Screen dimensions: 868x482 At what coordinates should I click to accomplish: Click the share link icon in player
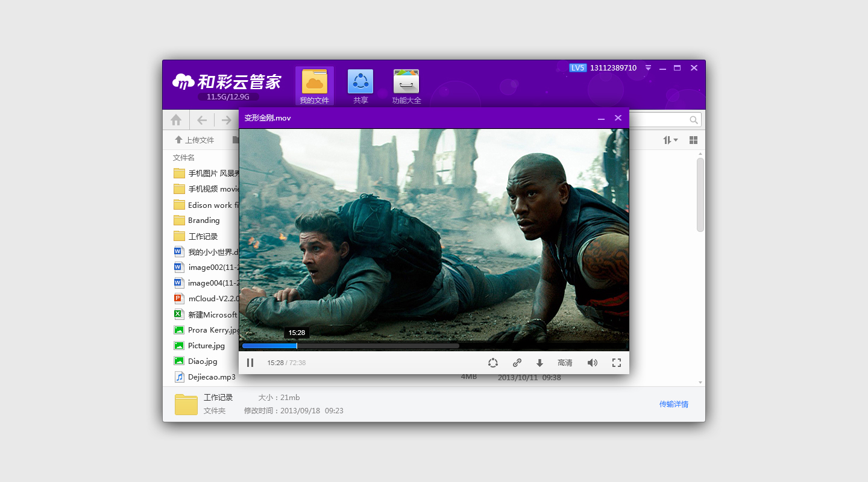[517, 363]
